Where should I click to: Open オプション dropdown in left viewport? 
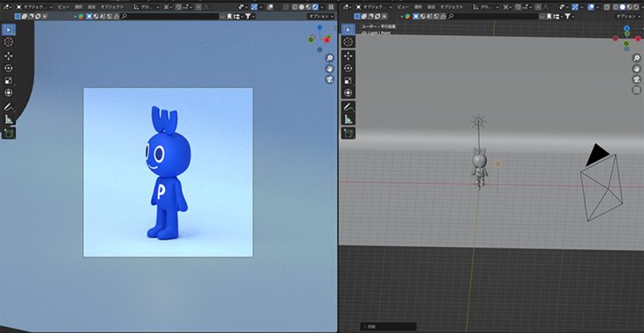[321, 16]
